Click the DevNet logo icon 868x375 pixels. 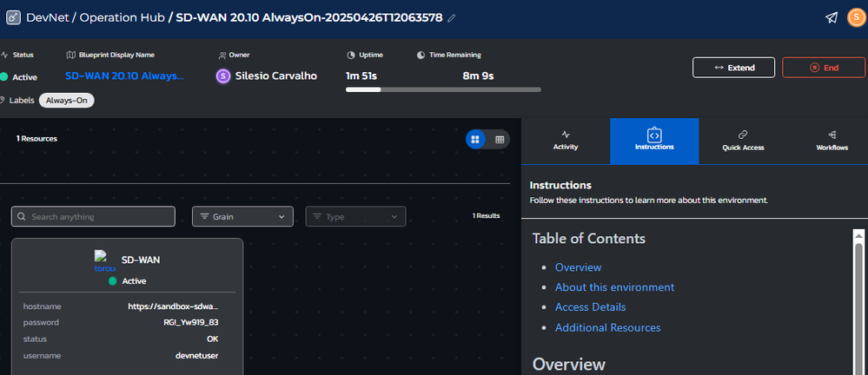[x=13, y=17]
